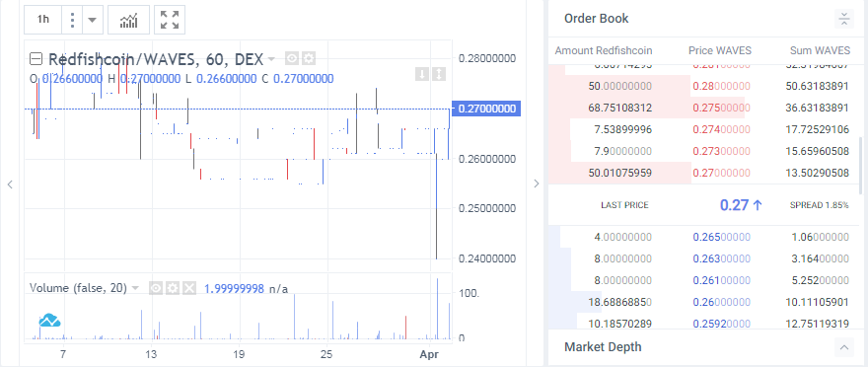868x367 pixels.
Task: Hide the Volume indicator
Action: pos(156,288)
